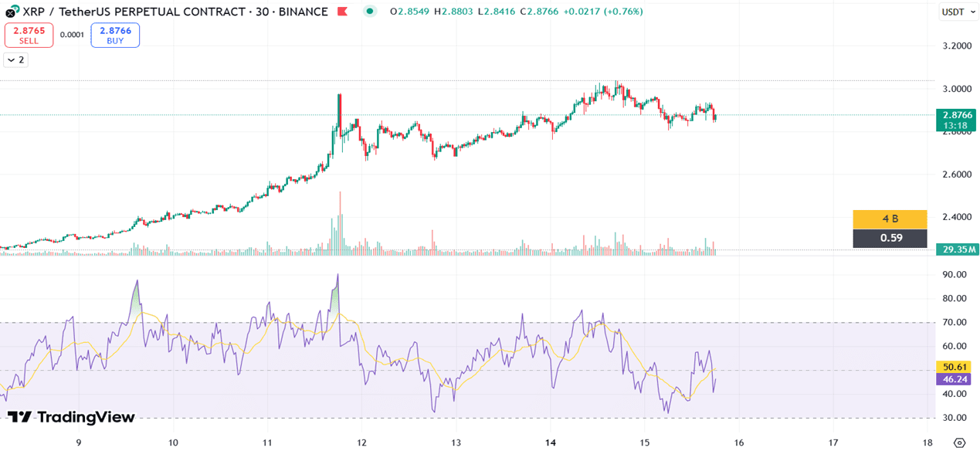980x451 pixels.
Task: Click the TradingView logo watermark
Action: click(70, 417)
